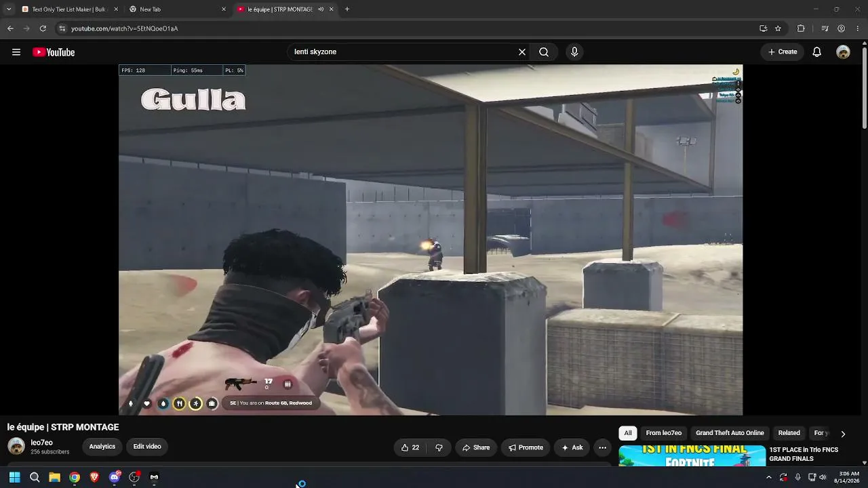This screenshot has height=488, width=868.
Task: Dislike the video
Action: click(439, 447)
